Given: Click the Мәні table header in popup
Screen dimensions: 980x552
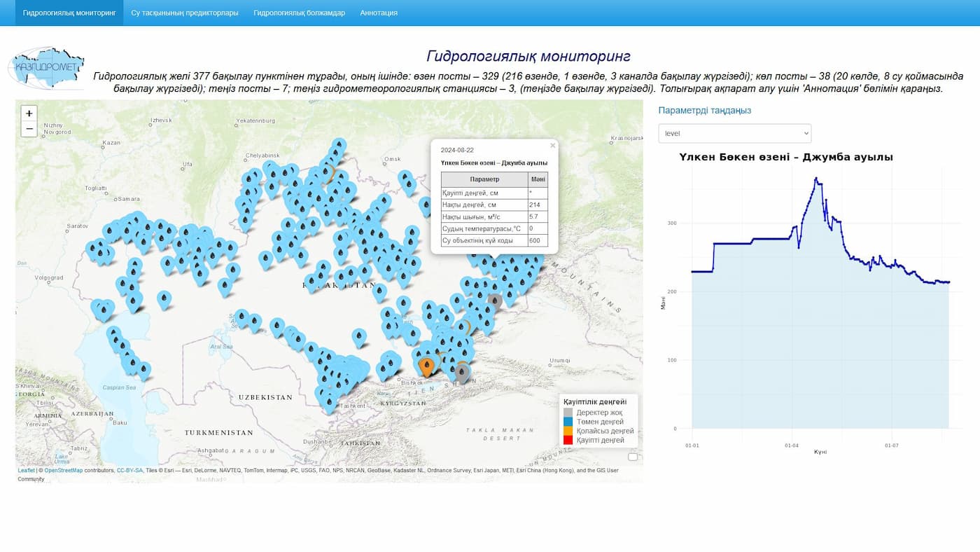Looking at the screenshot, I should [x=538, y=179].
